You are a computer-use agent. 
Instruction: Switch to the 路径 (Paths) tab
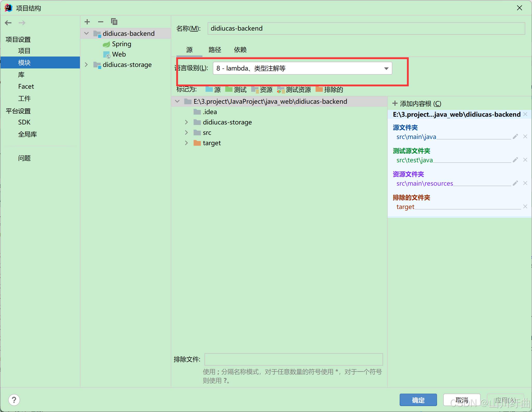tap(215, 50)
